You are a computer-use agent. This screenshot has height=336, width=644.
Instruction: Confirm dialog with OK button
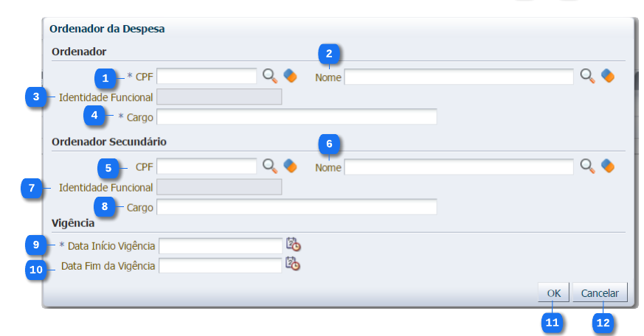(x=553, y=293)
